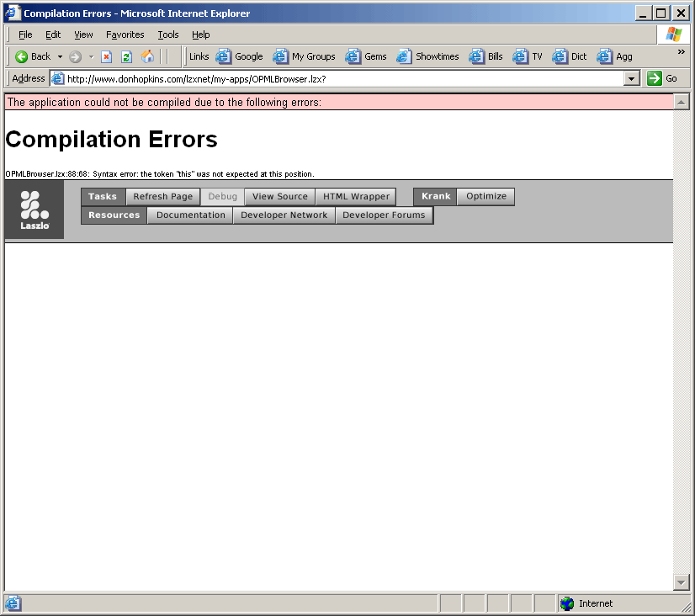The height and width of the screenshot is (616, 695).
Task: Click the View Source button
Action: (x=280, y=196)
